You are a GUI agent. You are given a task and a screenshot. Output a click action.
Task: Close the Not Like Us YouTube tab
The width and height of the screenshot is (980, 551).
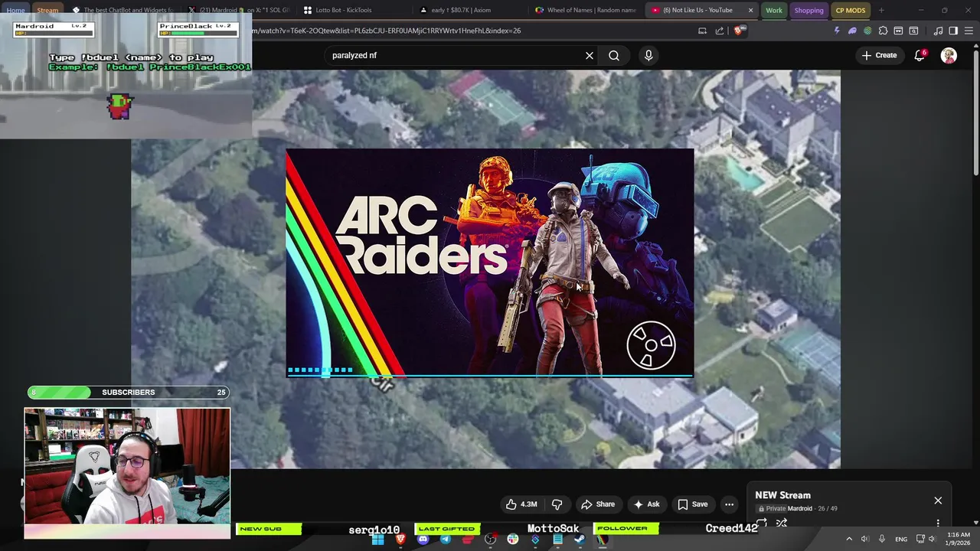click(750, 10)
